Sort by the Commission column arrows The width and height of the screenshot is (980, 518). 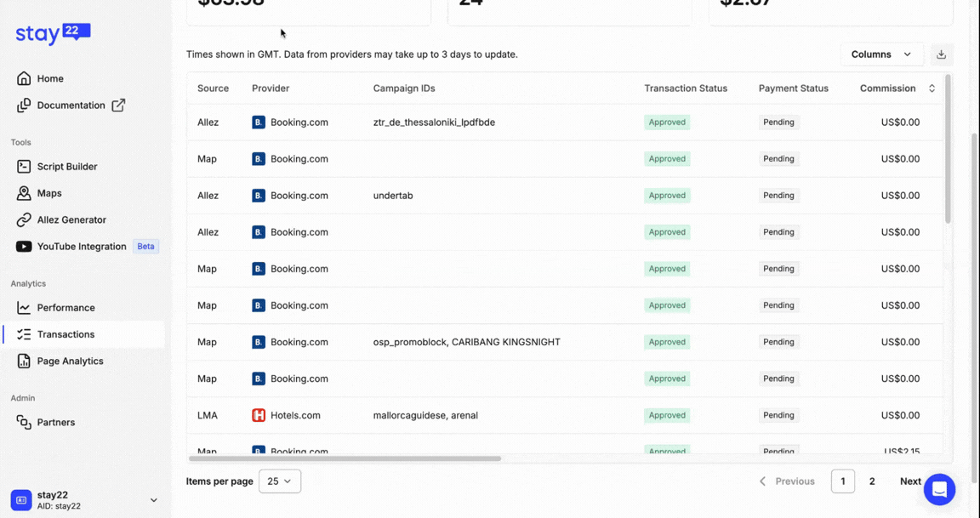click(x=932, y=88)
